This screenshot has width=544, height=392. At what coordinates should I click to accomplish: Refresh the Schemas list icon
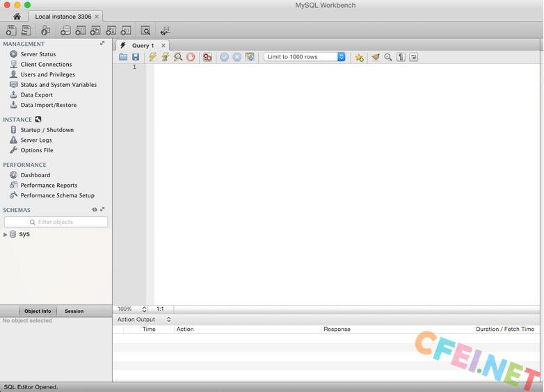coord(95,209)
